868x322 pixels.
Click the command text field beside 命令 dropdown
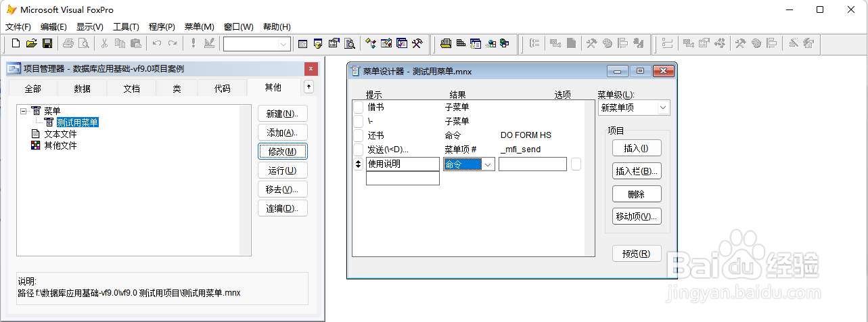click(x=532, y=164)
